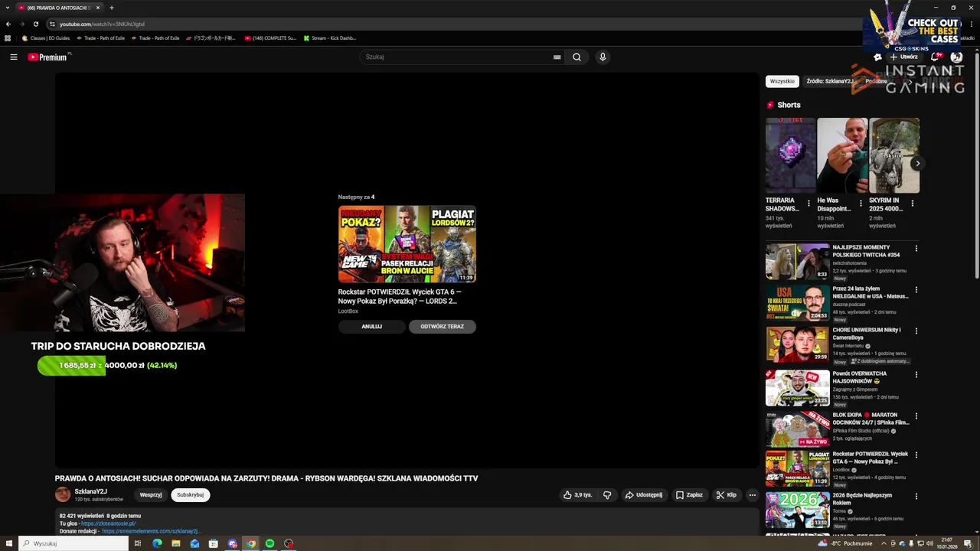980x551 pixels.
Task: Open the notifications bell
Action: 936,57
